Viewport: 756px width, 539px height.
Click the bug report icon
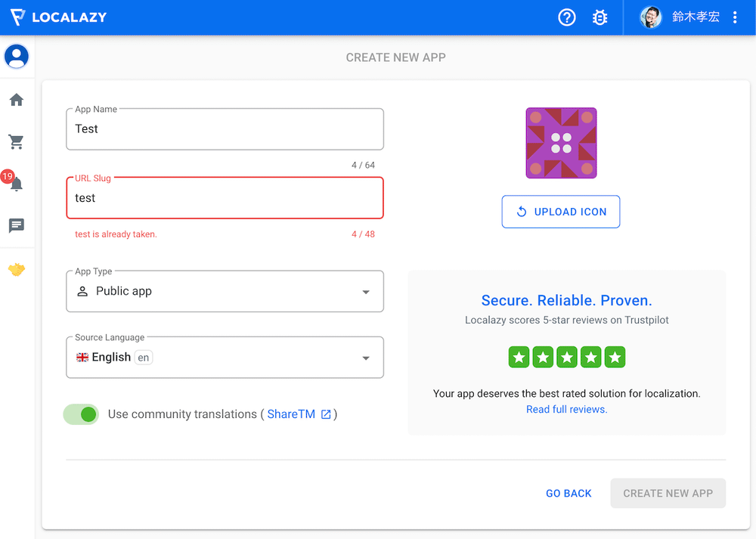pyautogui.click(x=600, y=17)
